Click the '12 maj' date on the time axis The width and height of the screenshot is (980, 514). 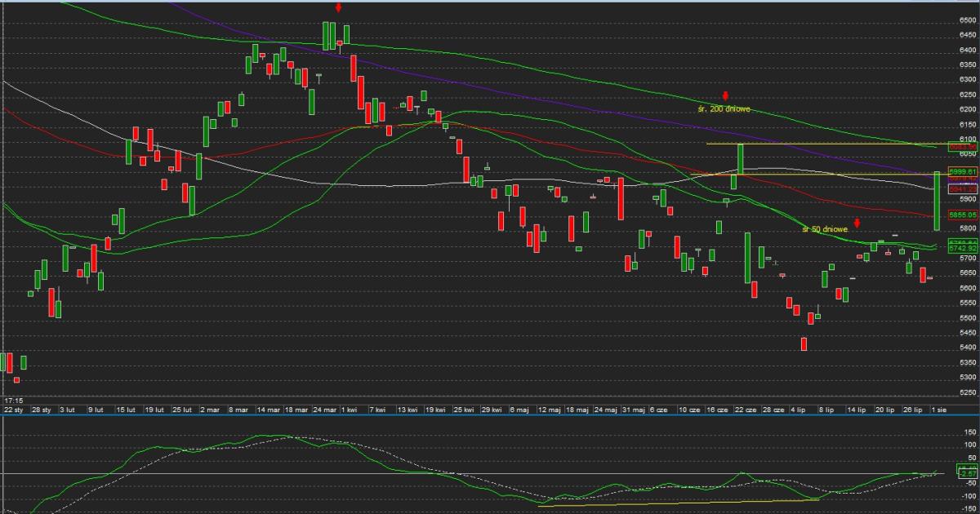coord(548,410)
